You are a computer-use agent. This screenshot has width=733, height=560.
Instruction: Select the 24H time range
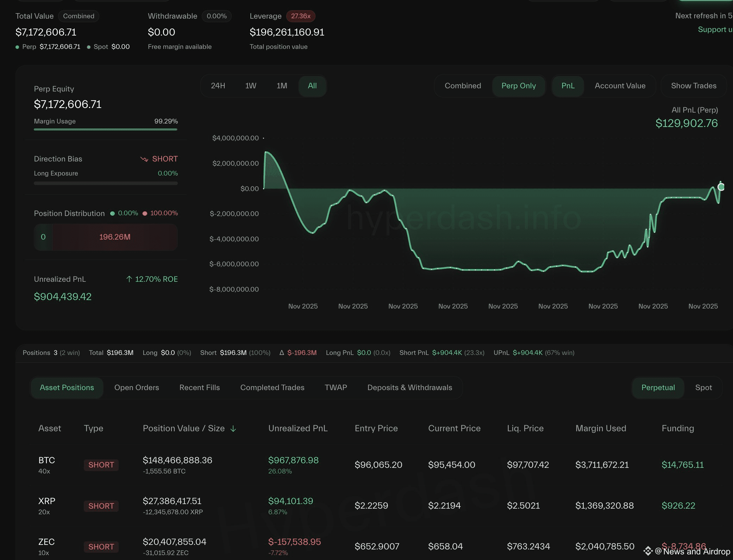click(x=218, y=86)
